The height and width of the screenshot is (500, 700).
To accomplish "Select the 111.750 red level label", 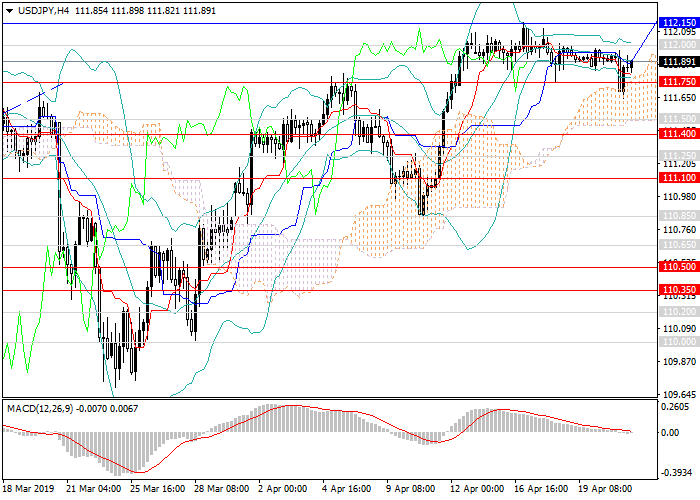I will click(679, 82).
